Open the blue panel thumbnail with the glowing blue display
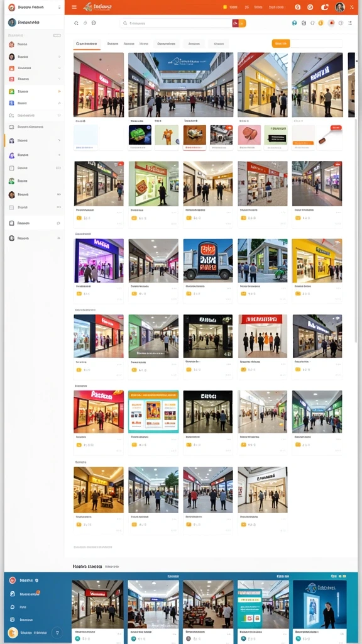The width and height of the screenshot is (362, 644). click(320, 604)
